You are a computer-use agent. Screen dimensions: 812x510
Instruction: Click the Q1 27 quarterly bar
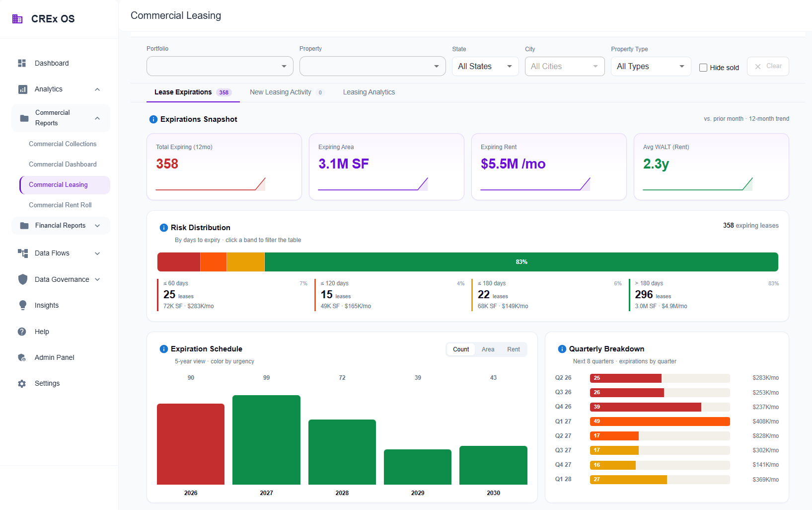click(660, 422)
